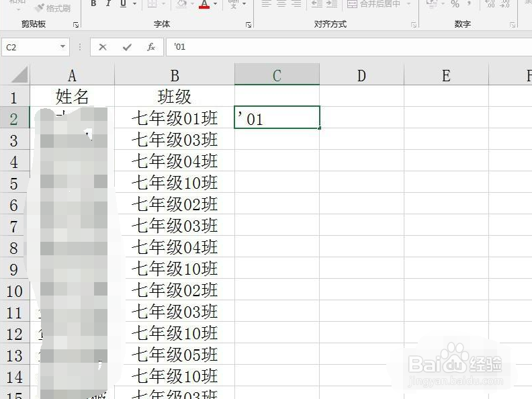Open Insert Function with the fx button
The width and height of the screenshot is (532, 399).
coord(151,47)
